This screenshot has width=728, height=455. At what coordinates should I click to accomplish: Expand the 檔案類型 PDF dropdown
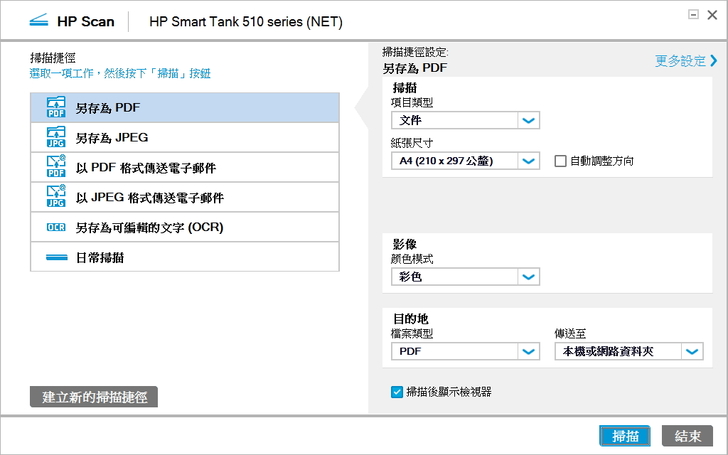click(x=529, y=351)
